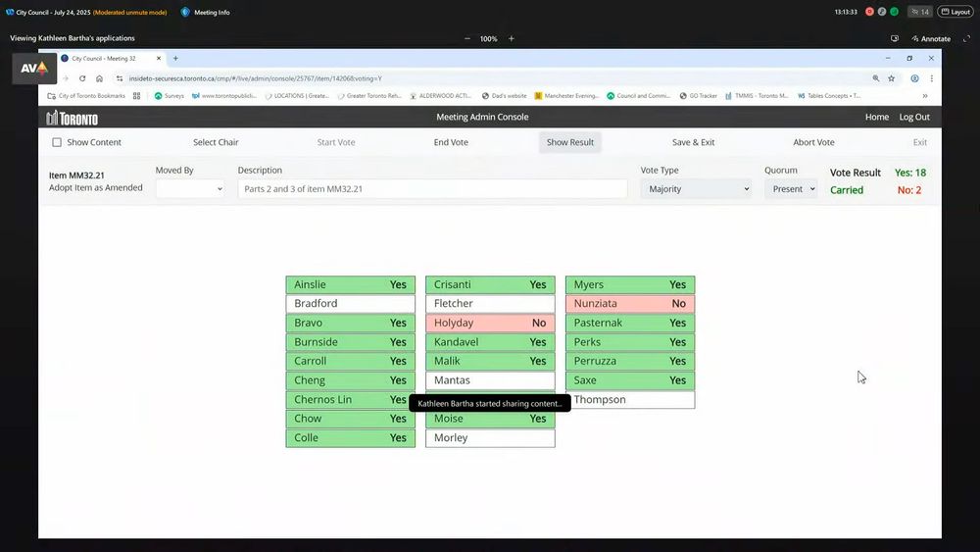The image size is (980, 552).
Task: Click the Toronto logo in header
Action: [72, 118]
